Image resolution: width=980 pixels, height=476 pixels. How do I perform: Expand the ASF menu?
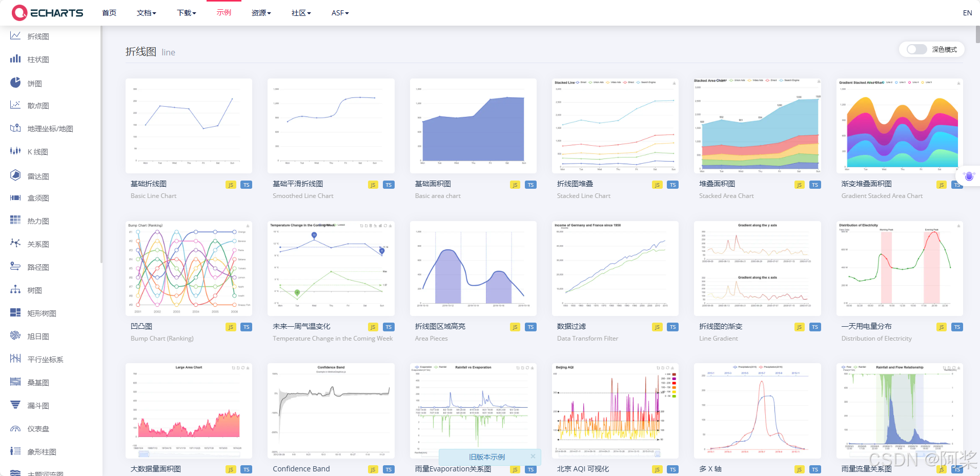340,13
